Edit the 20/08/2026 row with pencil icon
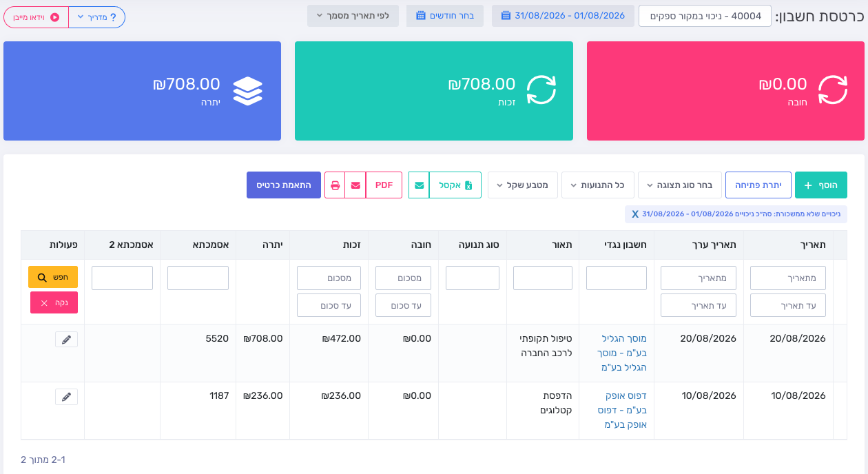This screenshot has width=868, height=474. (66, 340)
